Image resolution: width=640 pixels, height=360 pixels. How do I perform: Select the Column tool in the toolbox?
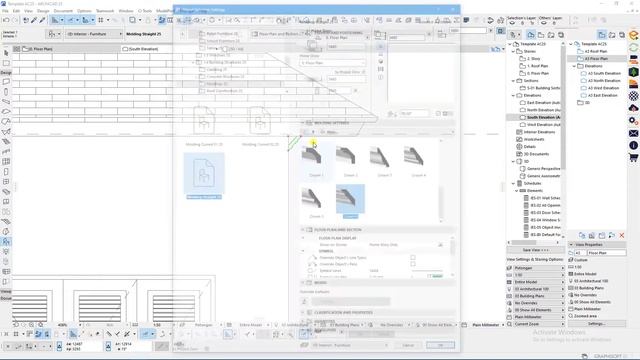[x=6, y=92]
